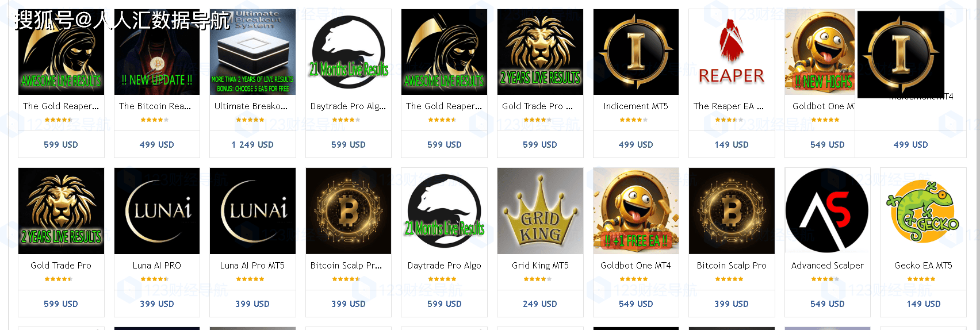
Task: Click the Indicement MT5 gold compass icon
Action: coord(636,52)
